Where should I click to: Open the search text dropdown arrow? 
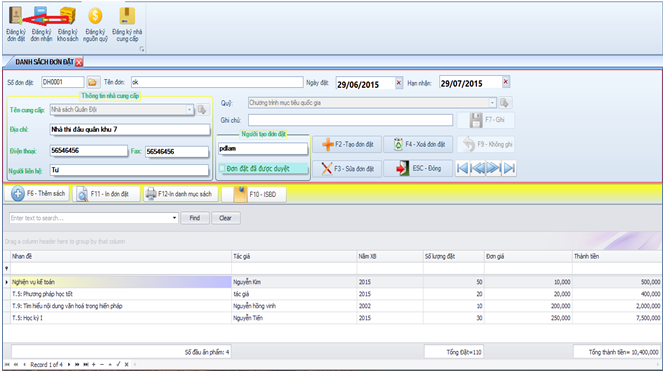click(x=174, y=218)
